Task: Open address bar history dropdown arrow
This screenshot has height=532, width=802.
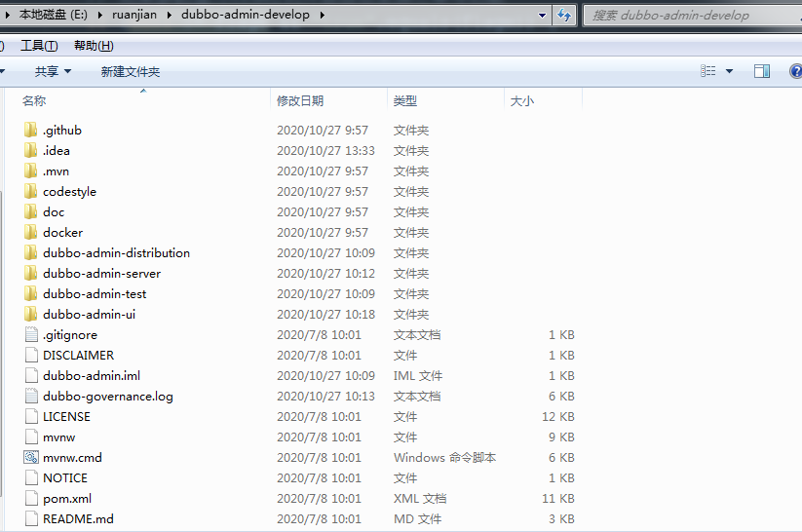Action: (542, 16)
